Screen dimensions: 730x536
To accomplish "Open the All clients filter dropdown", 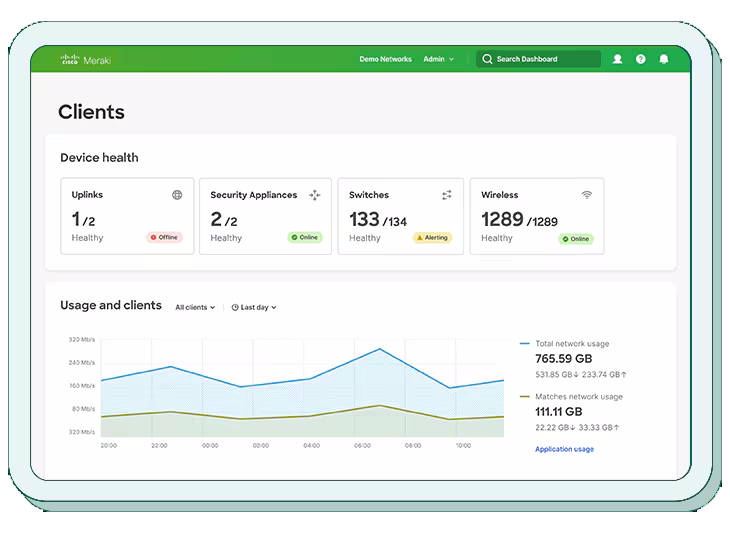I will point(195,307).
